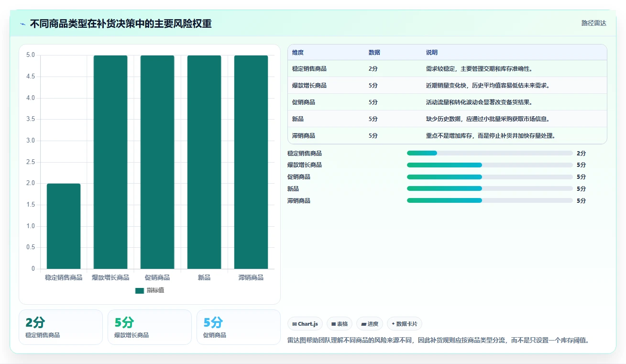Click the 指标值 legend label
This screenshot has height=364, width=626.
[x=155, y=290]
